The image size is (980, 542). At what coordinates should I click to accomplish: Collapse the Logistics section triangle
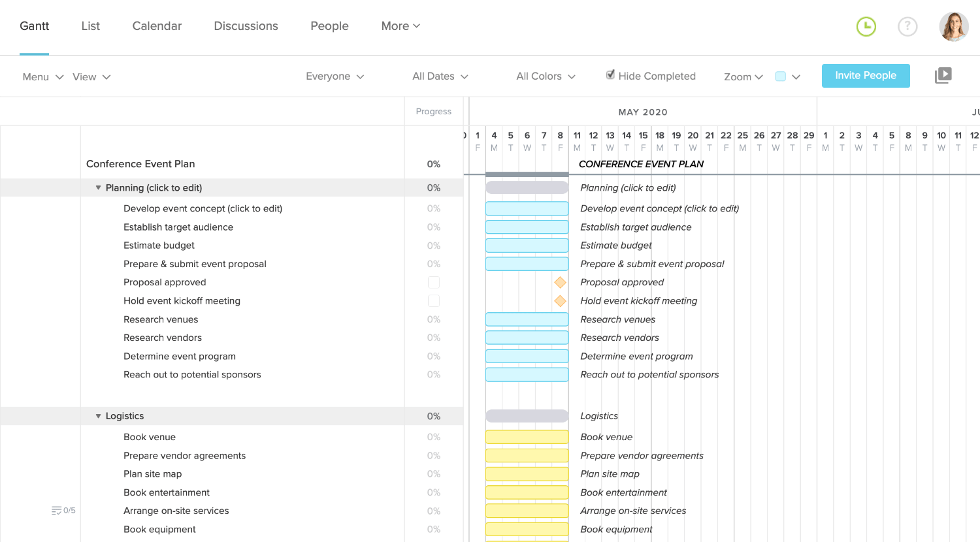coord(98,416)
